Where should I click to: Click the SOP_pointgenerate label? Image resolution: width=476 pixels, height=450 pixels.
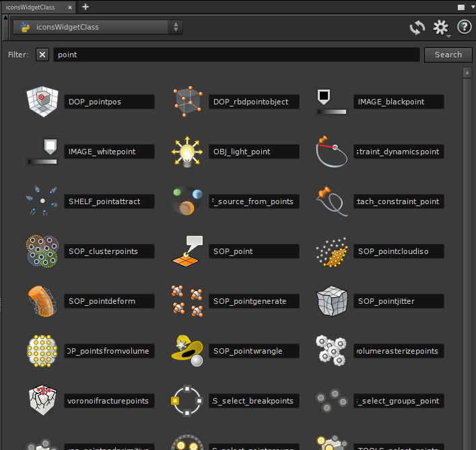(x=254, y=301)
